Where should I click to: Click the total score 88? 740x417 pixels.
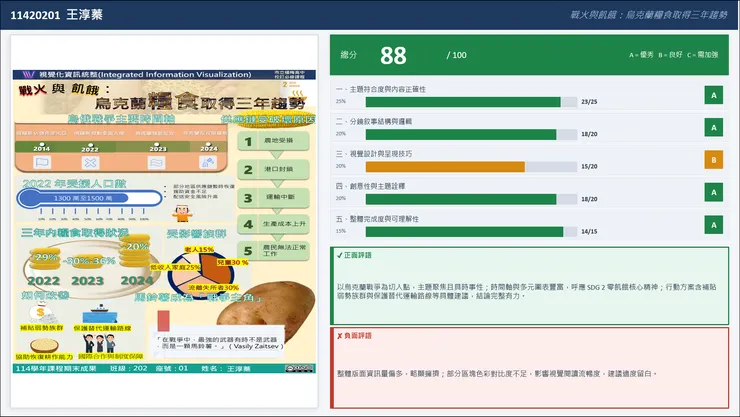click(x=393, y=56)
